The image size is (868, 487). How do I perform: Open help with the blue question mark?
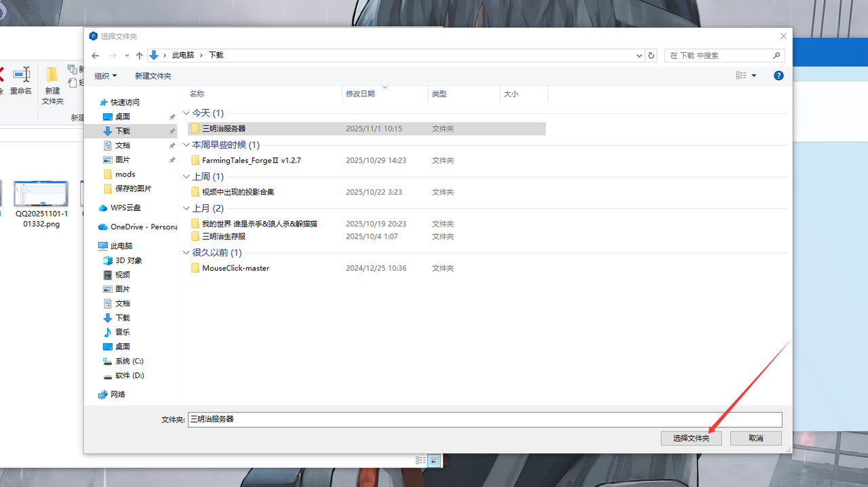(778, 76)
